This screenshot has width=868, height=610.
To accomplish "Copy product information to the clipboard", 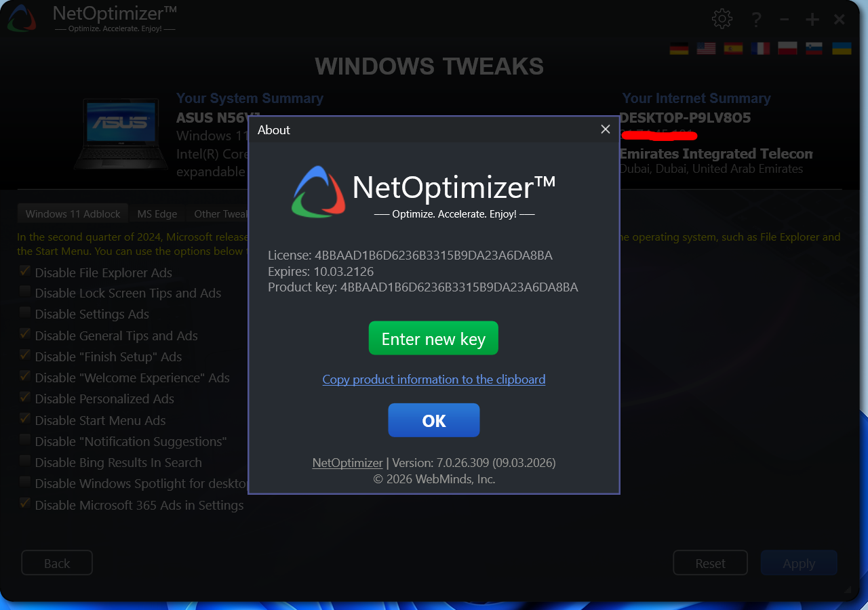I will [434, 380].
